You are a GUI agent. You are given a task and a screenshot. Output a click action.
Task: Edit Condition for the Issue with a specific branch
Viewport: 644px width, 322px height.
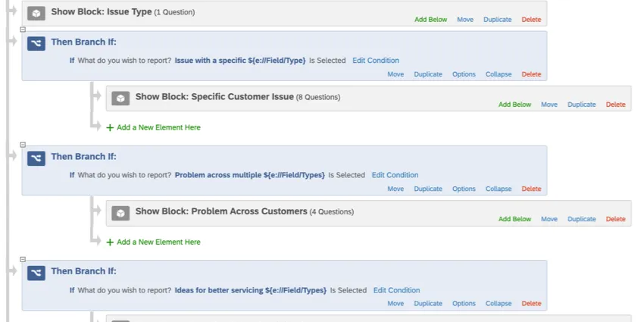click(x=376, y=61)
